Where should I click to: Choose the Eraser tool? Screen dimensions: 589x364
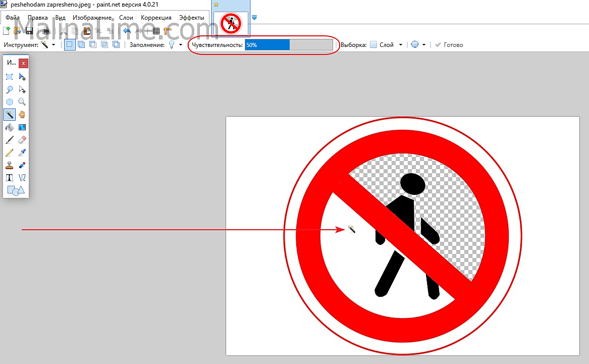coord(22,140)
